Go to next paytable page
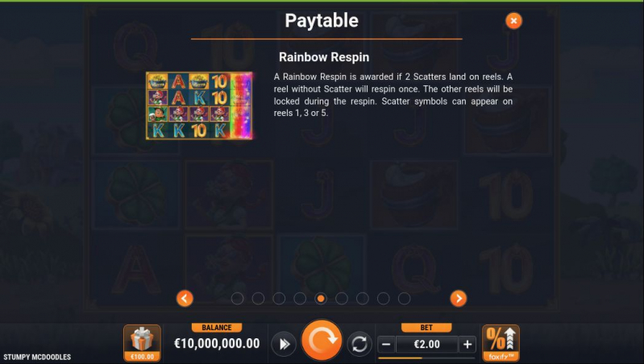This screenshot has width=644, height=364. coord(459,298)
